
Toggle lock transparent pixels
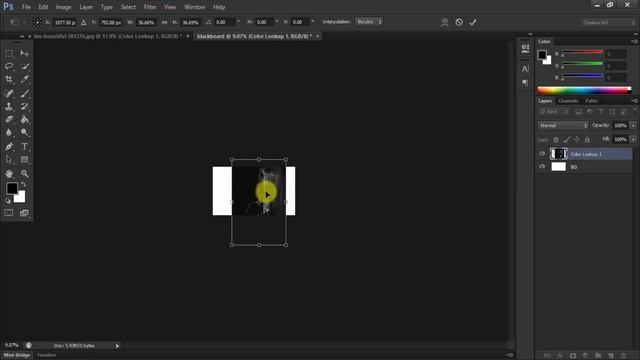(x=556, y=140)
